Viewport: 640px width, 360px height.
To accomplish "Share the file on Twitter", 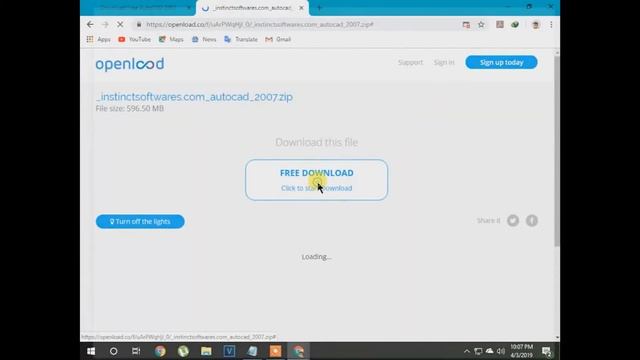I will [513, 221].
